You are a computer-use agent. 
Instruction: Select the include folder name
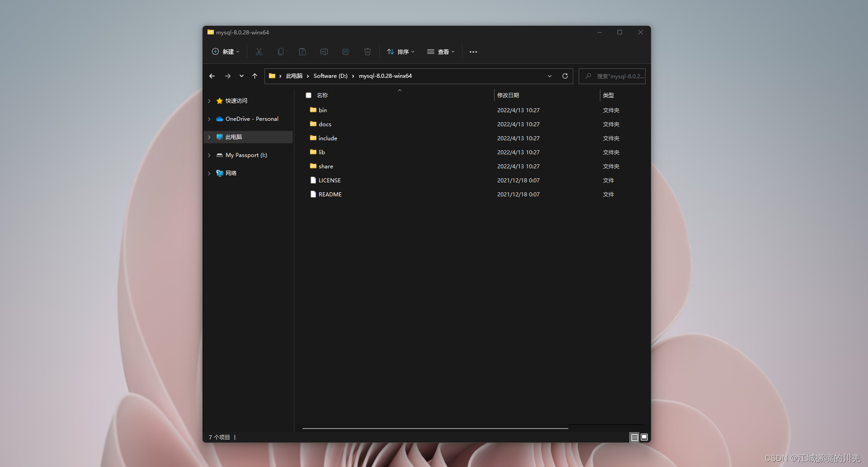pos(328,138)
